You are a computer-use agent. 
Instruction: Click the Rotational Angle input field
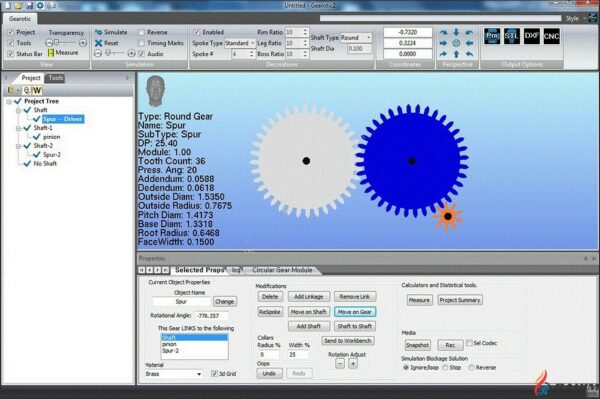pos(212,316)
